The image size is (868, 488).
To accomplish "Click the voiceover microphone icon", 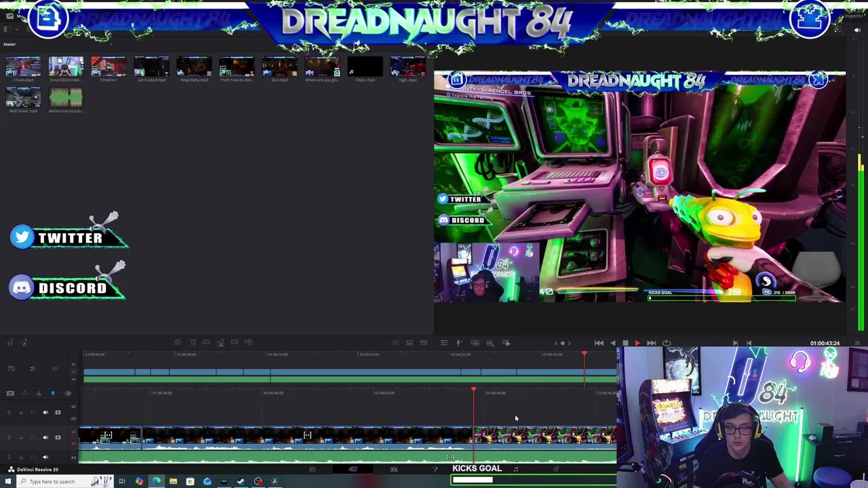I will (459, 343).
